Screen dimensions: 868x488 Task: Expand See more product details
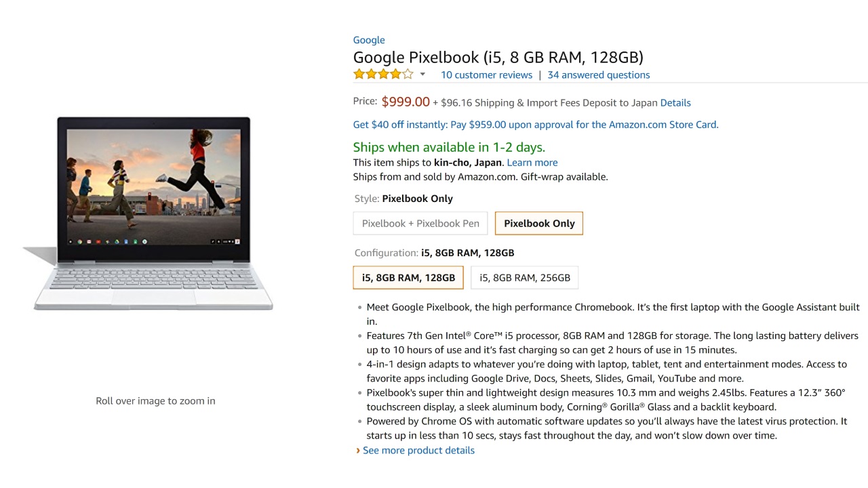(418, 451)
